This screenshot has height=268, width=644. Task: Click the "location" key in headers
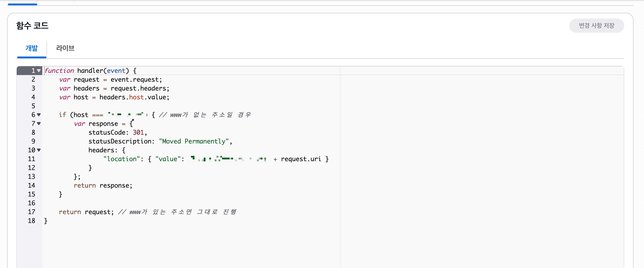click(122, 159)
